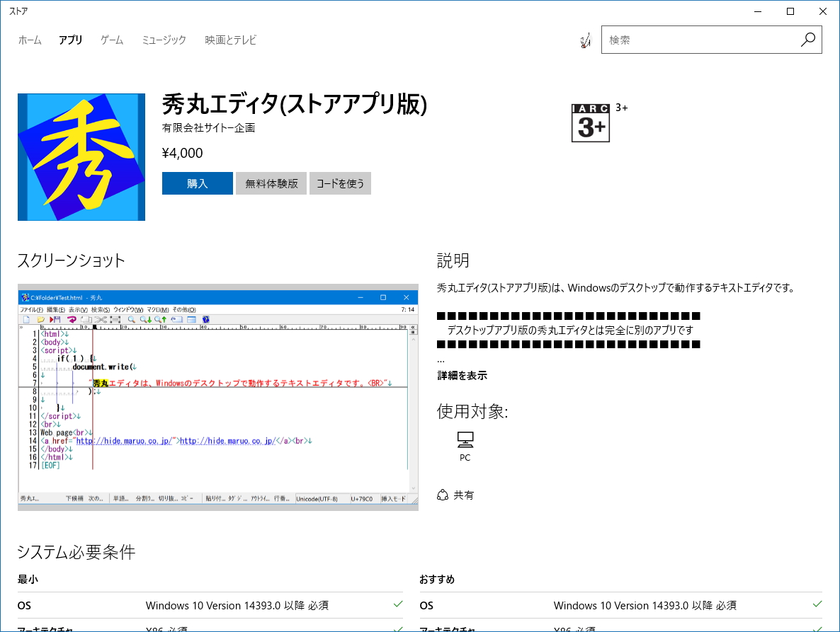Go to the ホーム tab
Screen dimensions: 840x632
pyautogui.click(x=30, y=40)
